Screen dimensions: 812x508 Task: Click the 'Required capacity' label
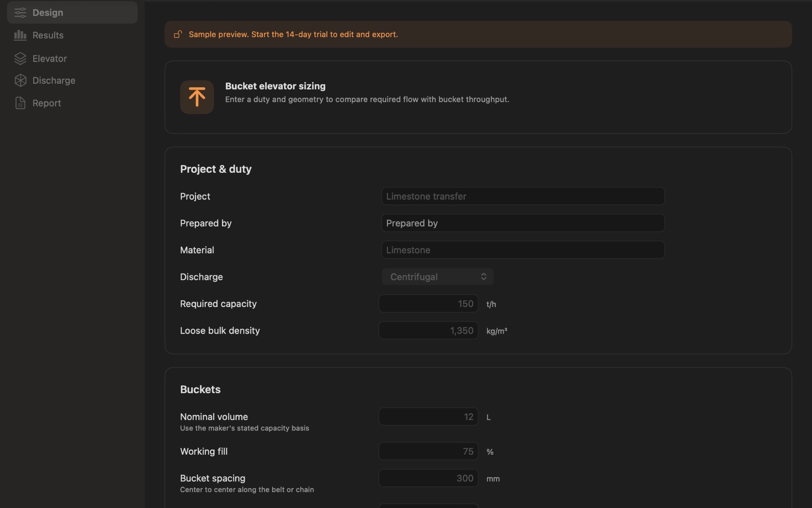tap(219, 304)
